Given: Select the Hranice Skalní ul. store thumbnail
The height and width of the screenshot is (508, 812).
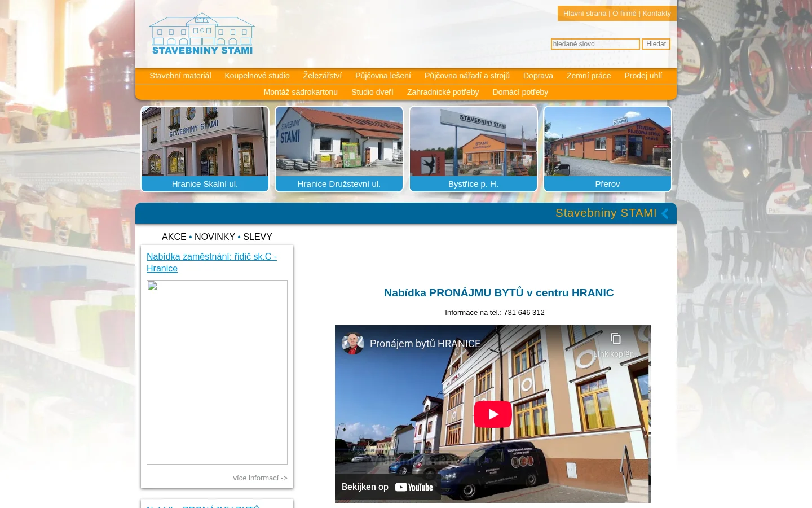Looking at the screenshot, I should [205, 149].
